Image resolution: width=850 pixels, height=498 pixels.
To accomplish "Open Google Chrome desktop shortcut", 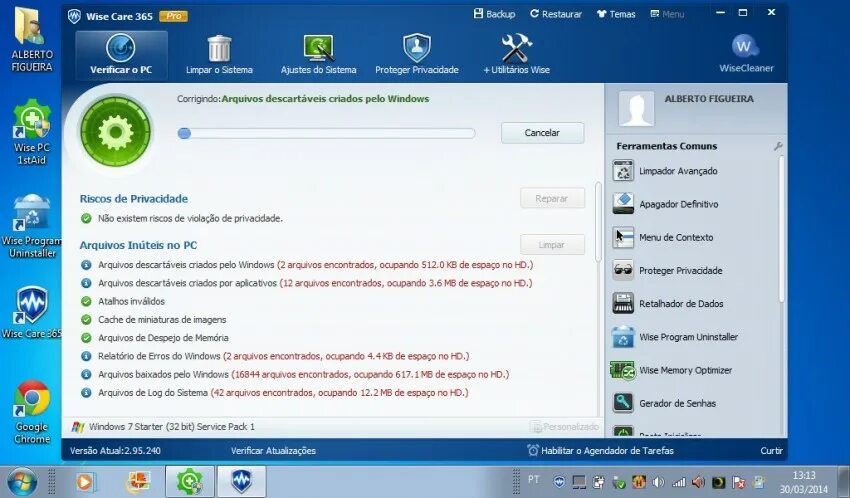I will (x=32, y=412).
